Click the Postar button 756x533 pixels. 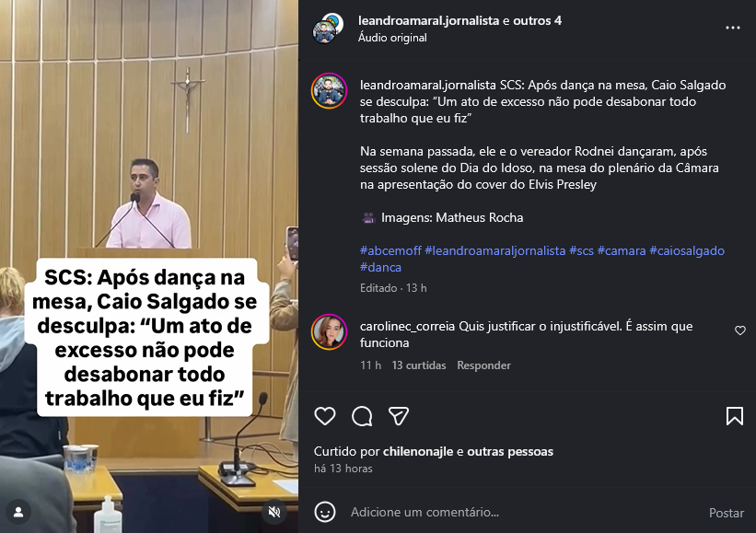[727, 513]
